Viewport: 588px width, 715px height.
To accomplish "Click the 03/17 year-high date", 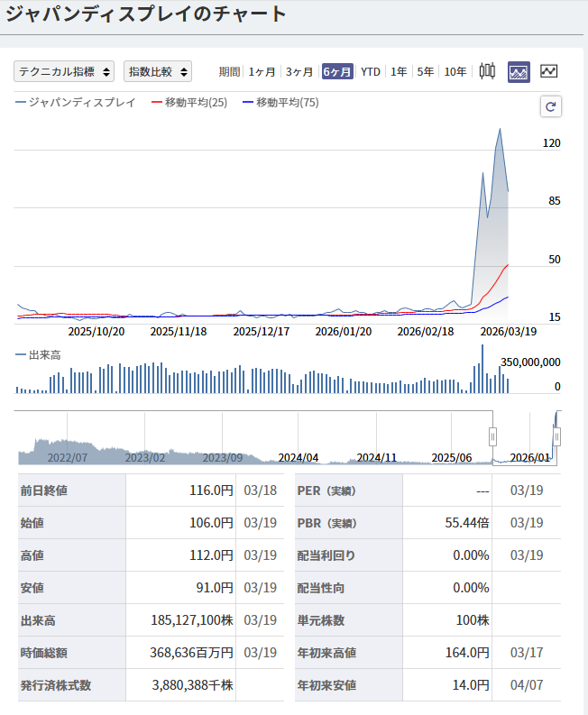I will pyautogui.click(x=527, y=653).
